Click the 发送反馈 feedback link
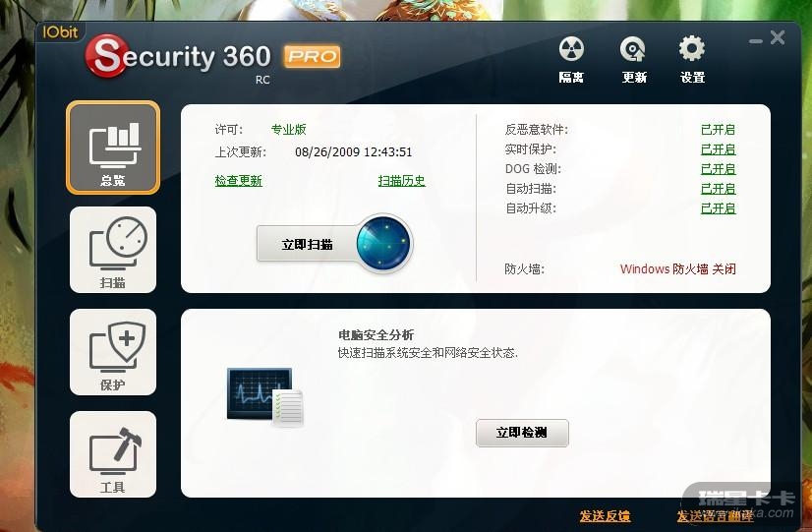This screenshot has width=812, height=532. click(x=605, y=516)
